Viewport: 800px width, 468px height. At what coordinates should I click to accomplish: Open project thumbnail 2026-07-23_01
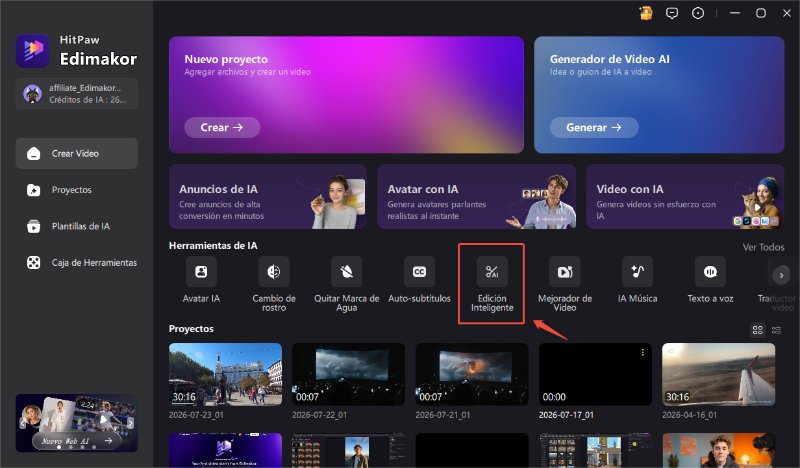point(225,374)
